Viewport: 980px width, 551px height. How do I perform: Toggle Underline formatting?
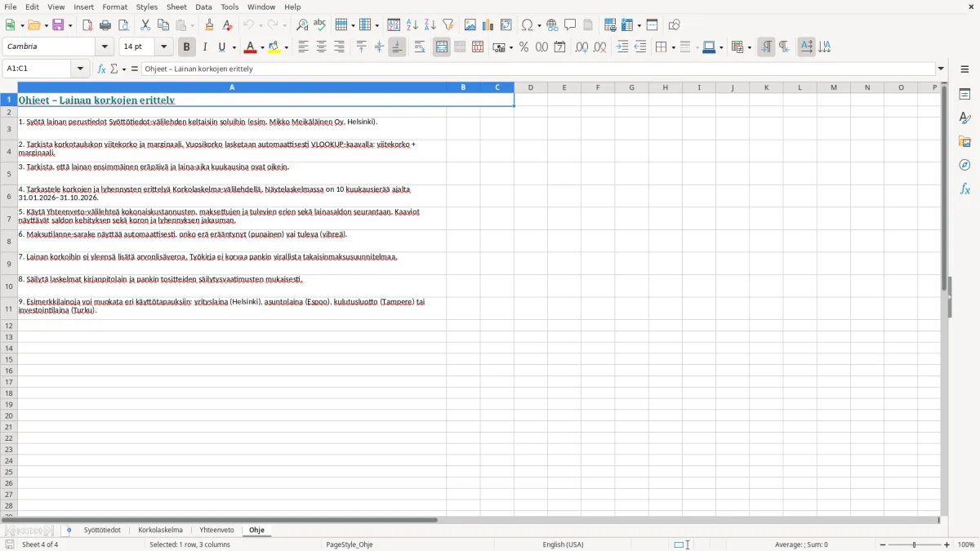click(x=221, y=47)
